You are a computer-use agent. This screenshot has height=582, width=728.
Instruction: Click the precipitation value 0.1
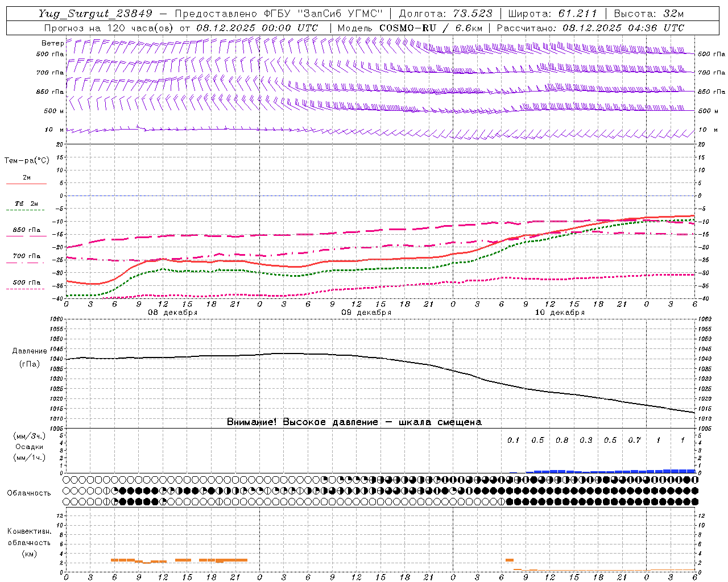(x=513, y=440)
